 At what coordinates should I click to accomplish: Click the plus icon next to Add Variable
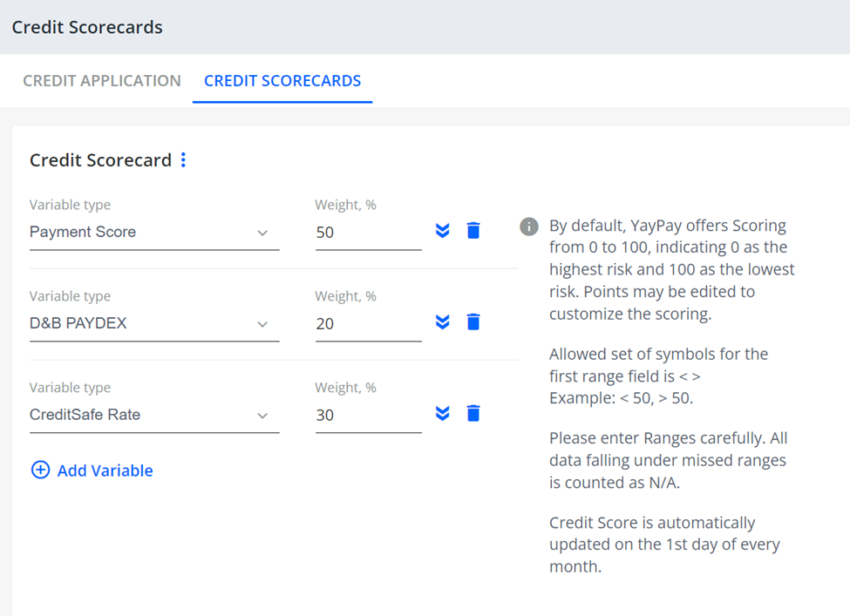tap(40, 470)
